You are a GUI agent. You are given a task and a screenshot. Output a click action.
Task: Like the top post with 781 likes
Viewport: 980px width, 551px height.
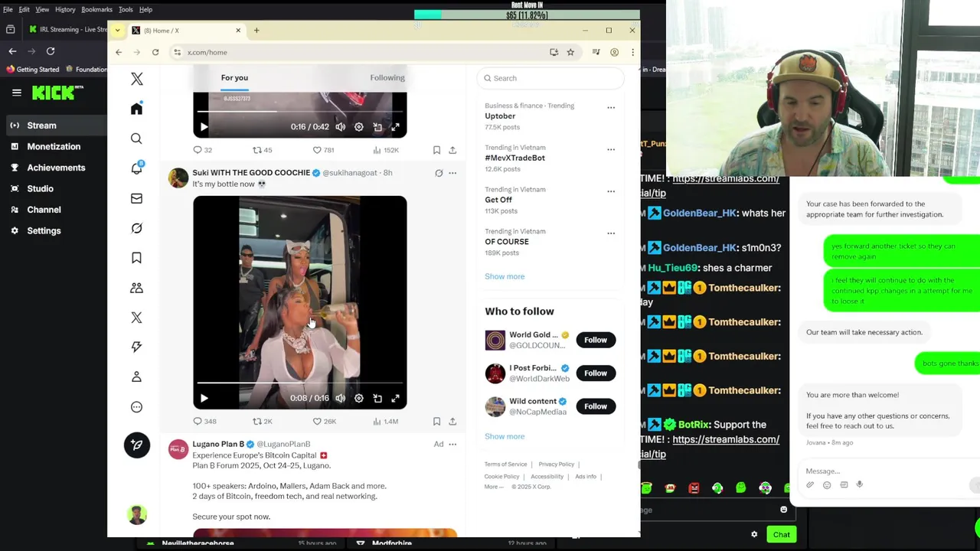tap(323, 150)
